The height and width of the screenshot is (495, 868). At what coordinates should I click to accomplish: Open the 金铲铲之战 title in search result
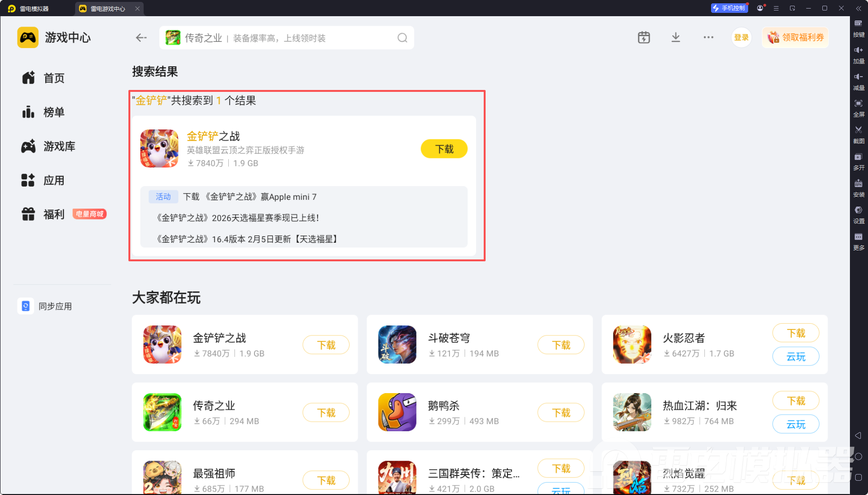click(213, 137)
